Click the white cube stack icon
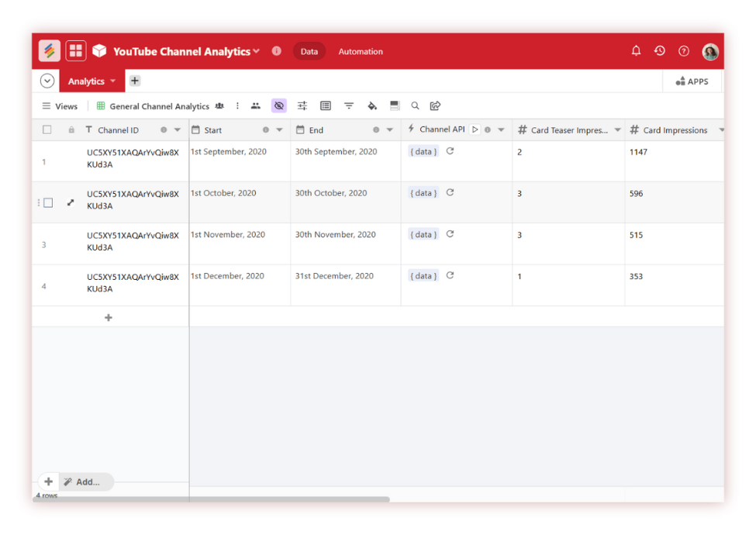This screenshot has width=756, height=535. 99,50
